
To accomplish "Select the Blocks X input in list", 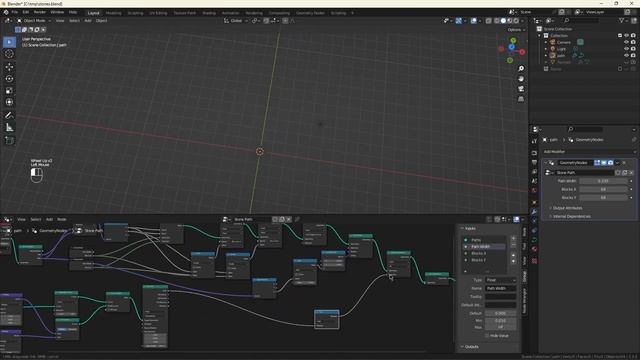I will point(484,253).
